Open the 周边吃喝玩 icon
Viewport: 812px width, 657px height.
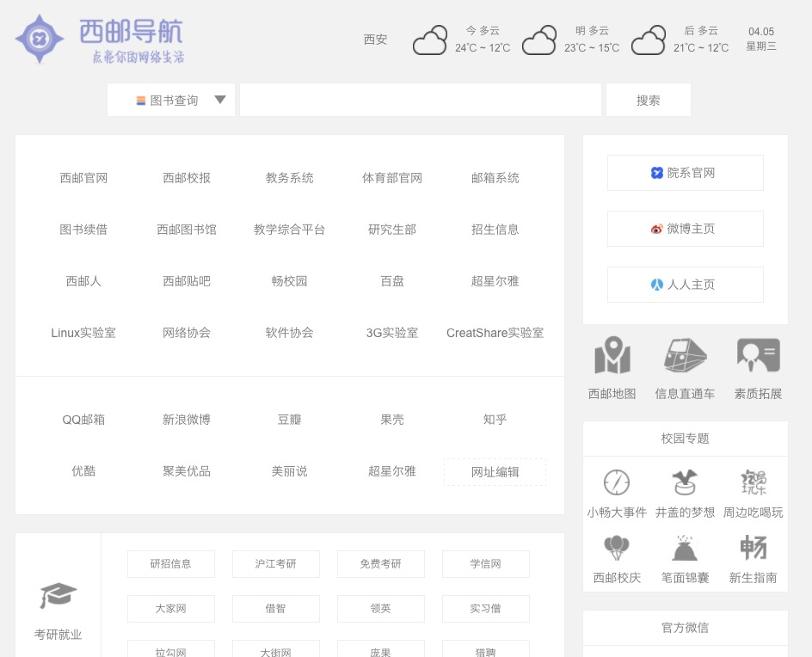click(753, 482)
